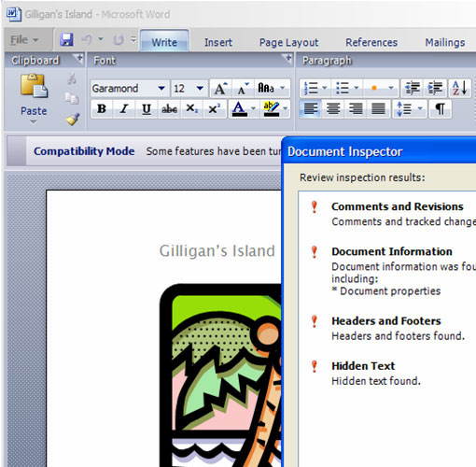
Task: Open the Font dialog launcher
Action: (287, 59)
